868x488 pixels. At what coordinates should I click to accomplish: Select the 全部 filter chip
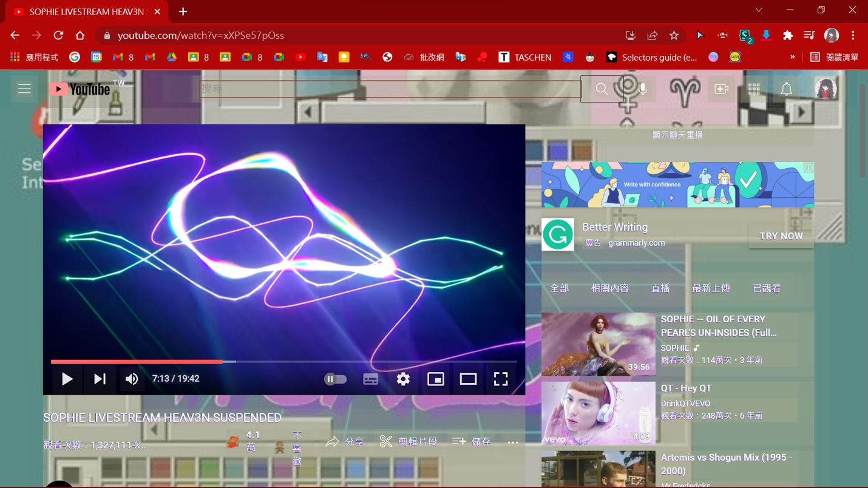(559, 288)
